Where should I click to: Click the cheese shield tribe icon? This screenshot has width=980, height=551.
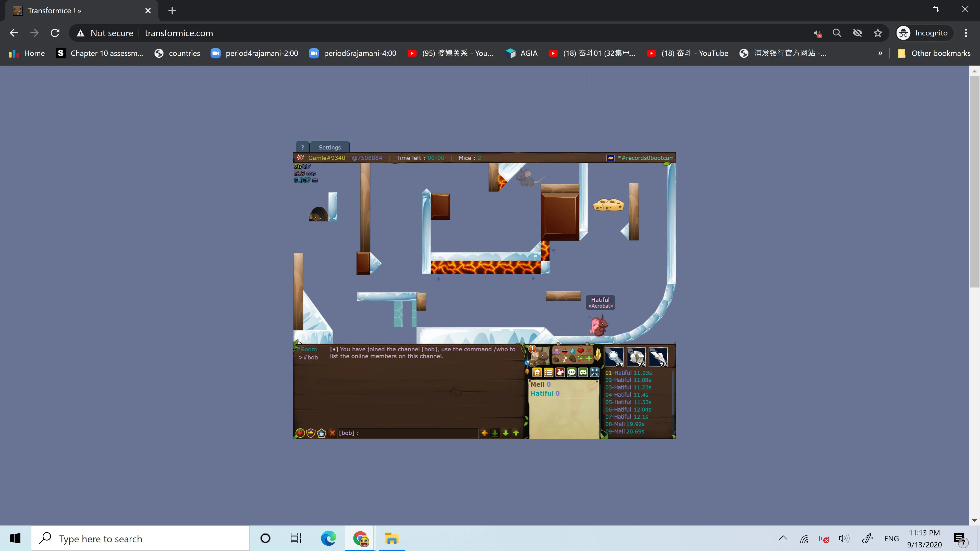coord(311,433)
